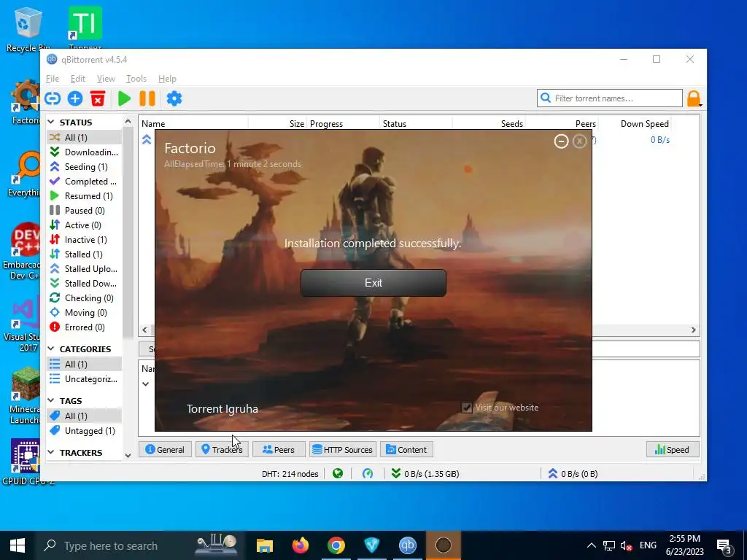Open the Content tab
Viewport: 747px width, 560px height.
[x=406, y=449]
